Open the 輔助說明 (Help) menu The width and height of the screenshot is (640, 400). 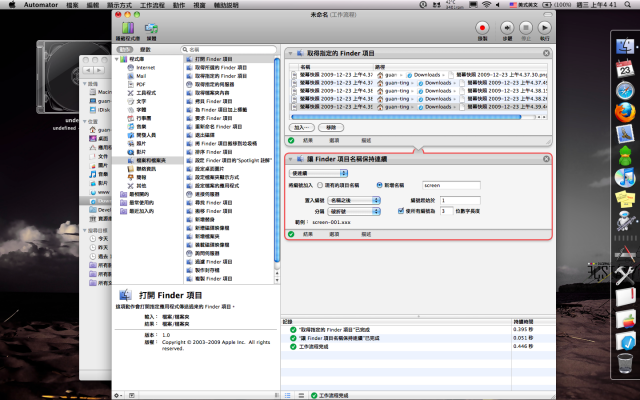click(226, 5)
